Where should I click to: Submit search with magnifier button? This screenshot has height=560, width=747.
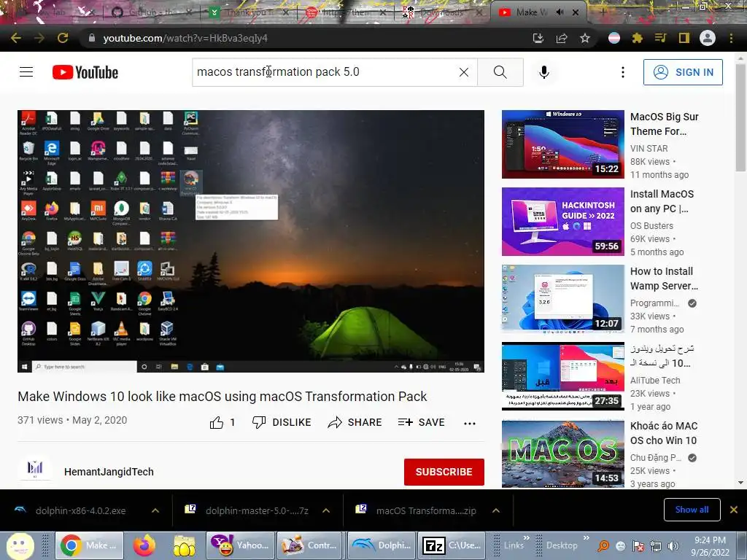pyautogui.click(x=500, y=72)
